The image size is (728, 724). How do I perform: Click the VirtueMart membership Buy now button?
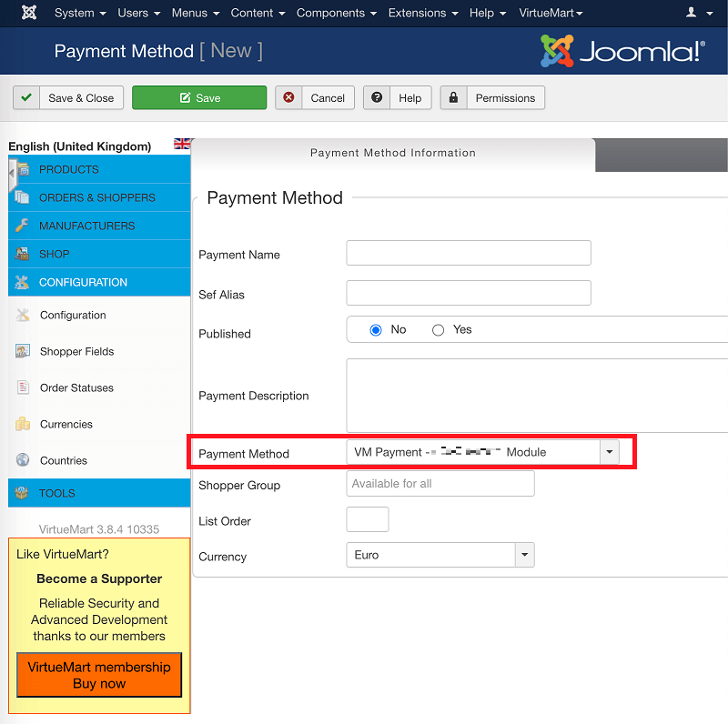[98, 675]
